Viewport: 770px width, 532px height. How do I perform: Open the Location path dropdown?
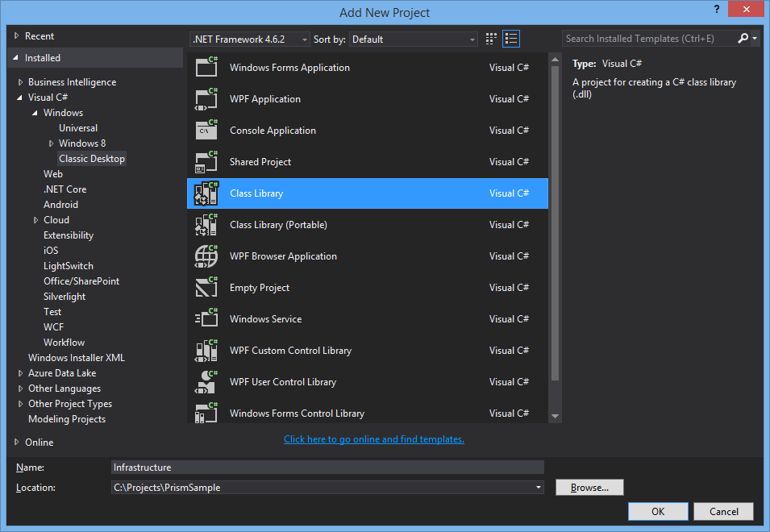(538, 488)
